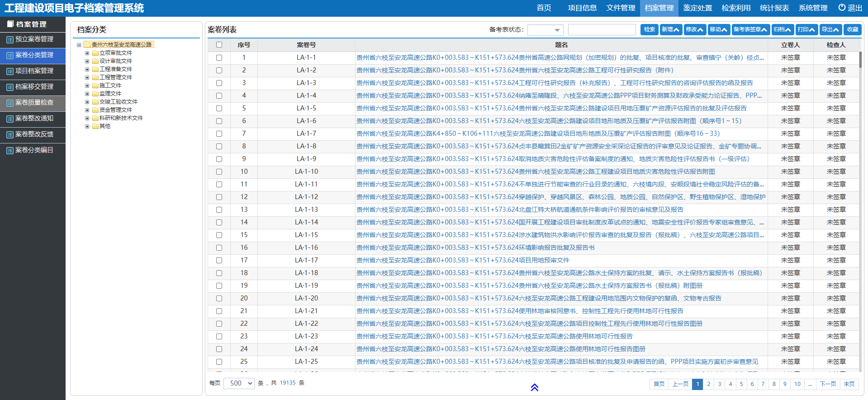Click the 收藏 button
The height and width of the screenshot is (400, 868).
click(x=853, y=29)
